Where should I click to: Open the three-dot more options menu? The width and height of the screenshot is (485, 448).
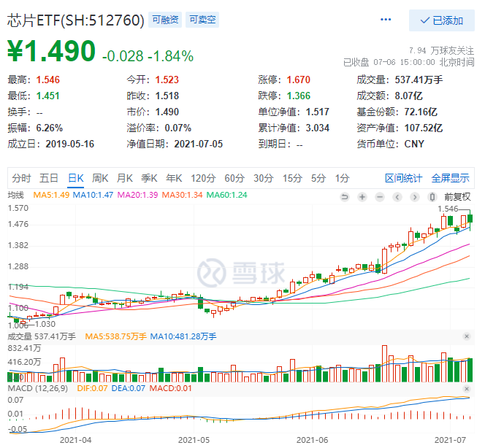pos(386,20)
